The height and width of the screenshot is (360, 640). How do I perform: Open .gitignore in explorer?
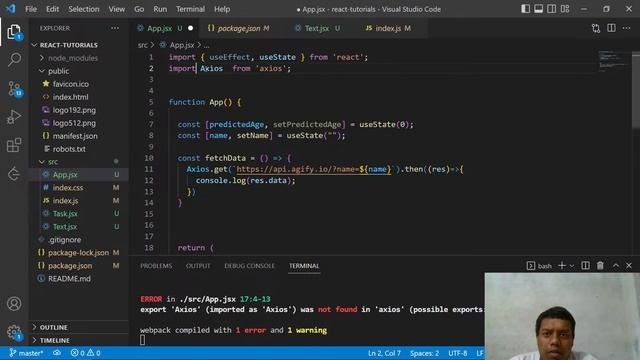[64, 240]
